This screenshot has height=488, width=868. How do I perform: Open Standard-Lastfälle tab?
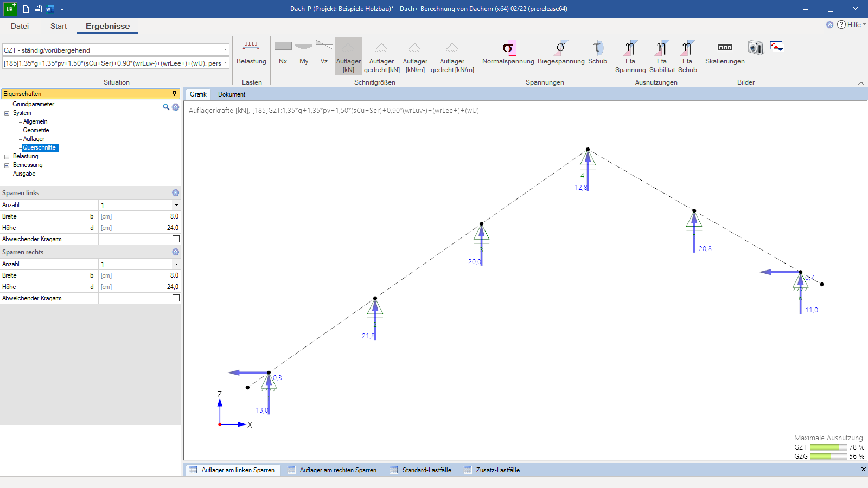coord(422,470)
